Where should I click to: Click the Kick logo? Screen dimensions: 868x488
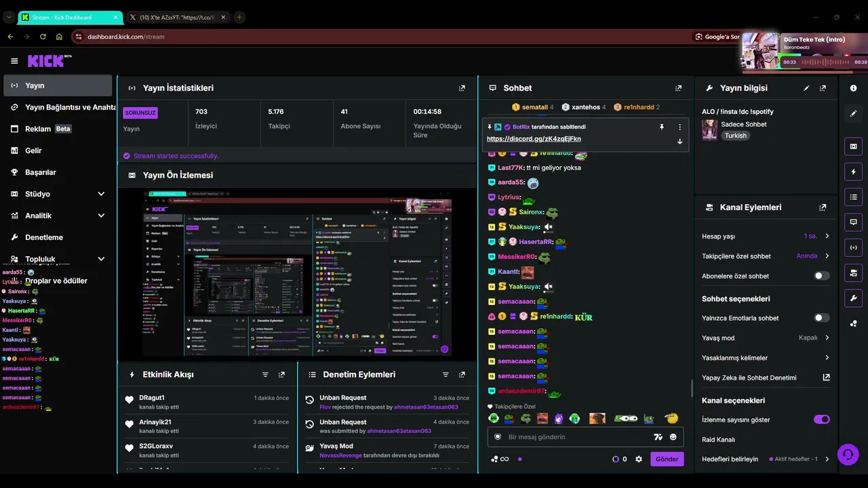coord(50,61)
